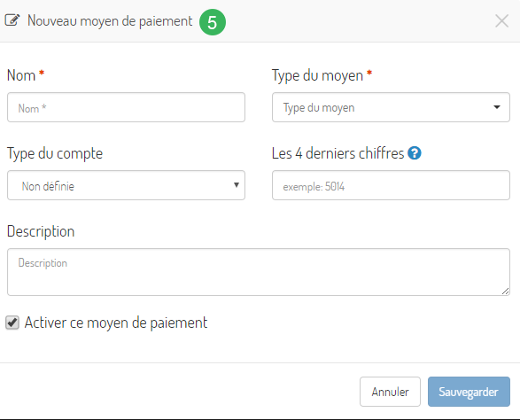The image size is (520, 420).
Task: Select the Non définie option field
Action: pyautogui.click(x=126, y=185)
